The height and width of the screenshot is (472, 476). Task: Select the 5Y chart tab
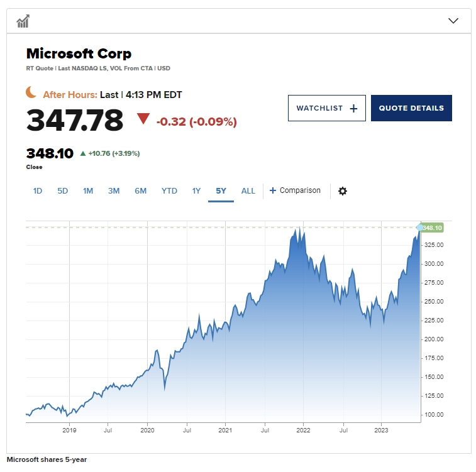221,191
